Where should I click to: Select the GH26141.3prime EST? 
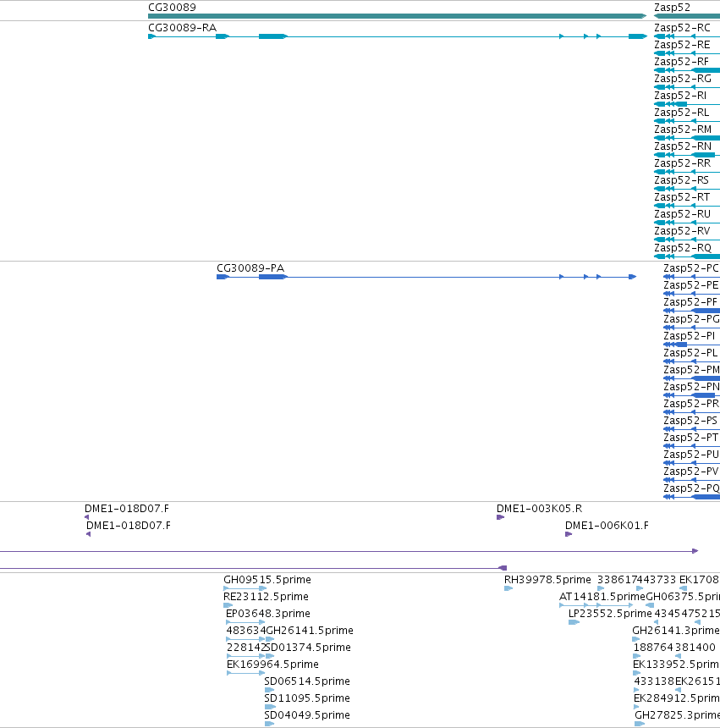click(x=676, y=631)
